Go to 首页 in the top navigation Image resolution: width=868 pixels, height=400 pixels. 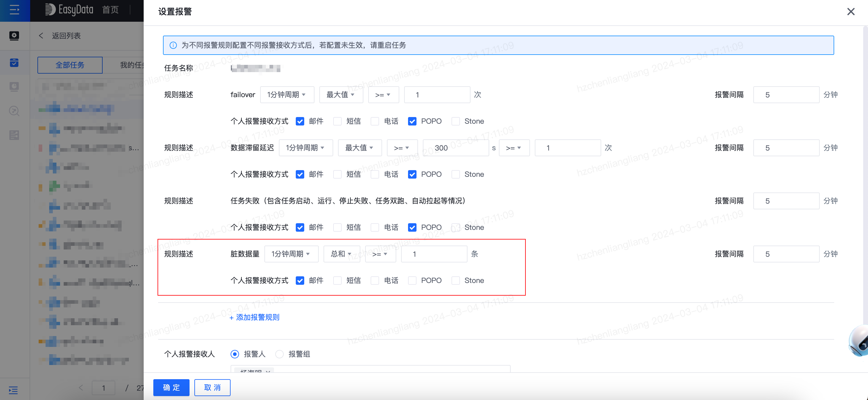(x=110, y=10)
